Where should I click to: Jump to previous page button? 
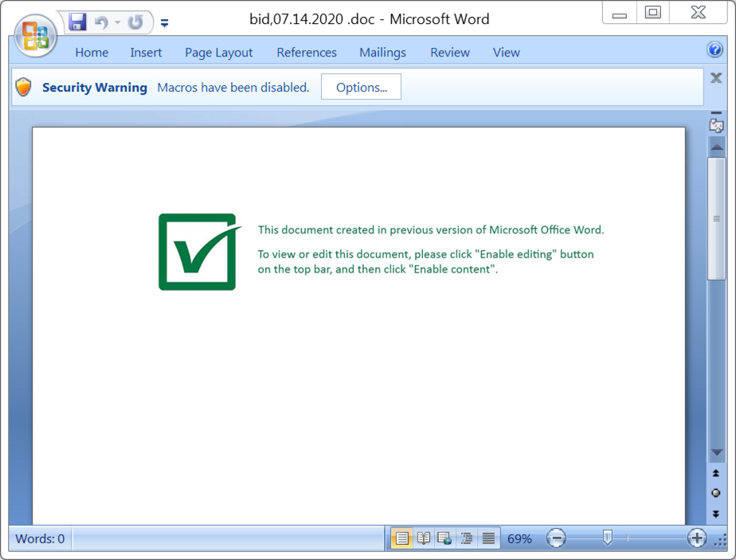pos(716,473)
